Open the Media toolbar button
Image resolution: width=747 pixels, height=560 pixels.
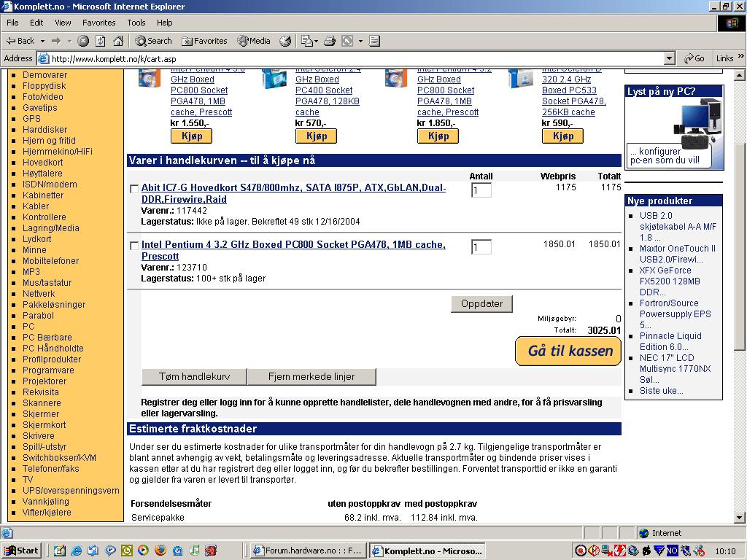click(x=254, y=41)
